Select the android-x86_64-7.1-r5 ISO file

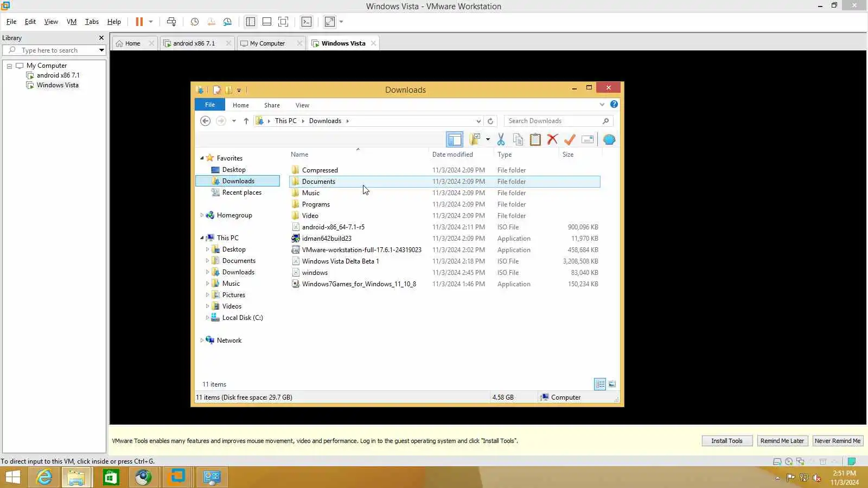333,227
